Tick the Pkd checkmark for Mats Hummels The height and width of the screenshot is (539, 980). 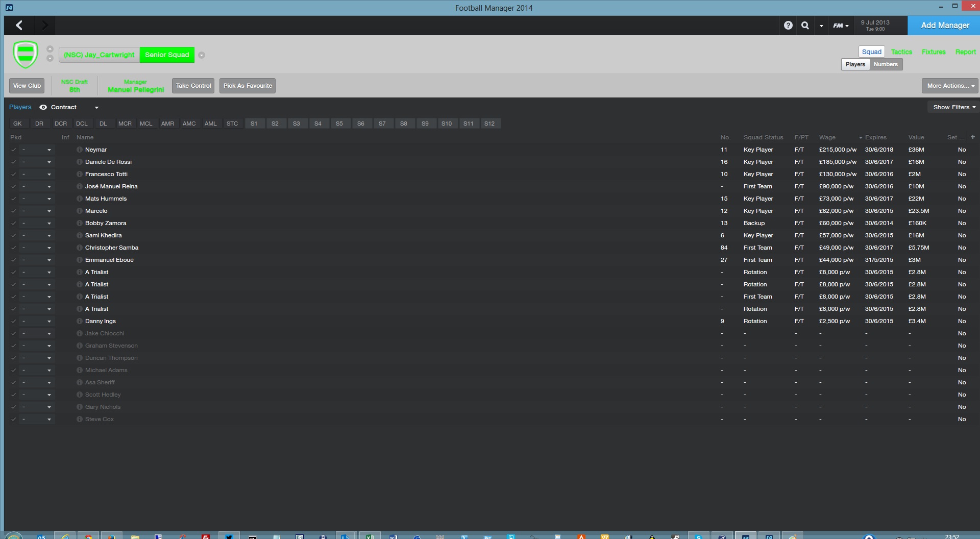point(14,199)
